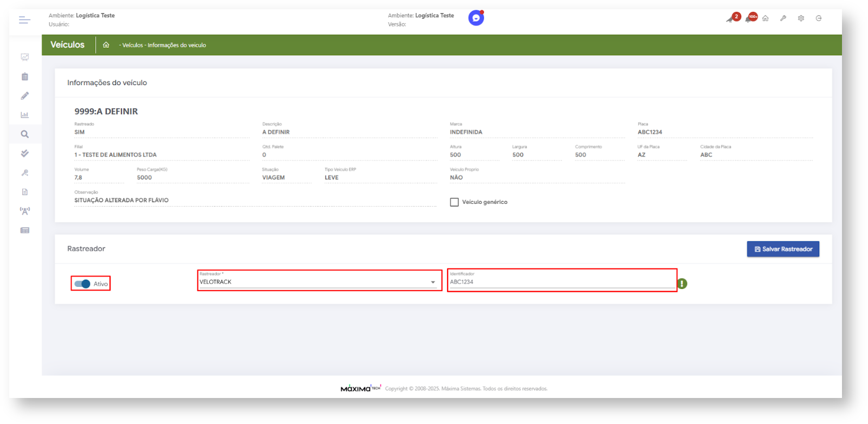
Task: Click the logout icon in top bar
Action: point(819,18)
